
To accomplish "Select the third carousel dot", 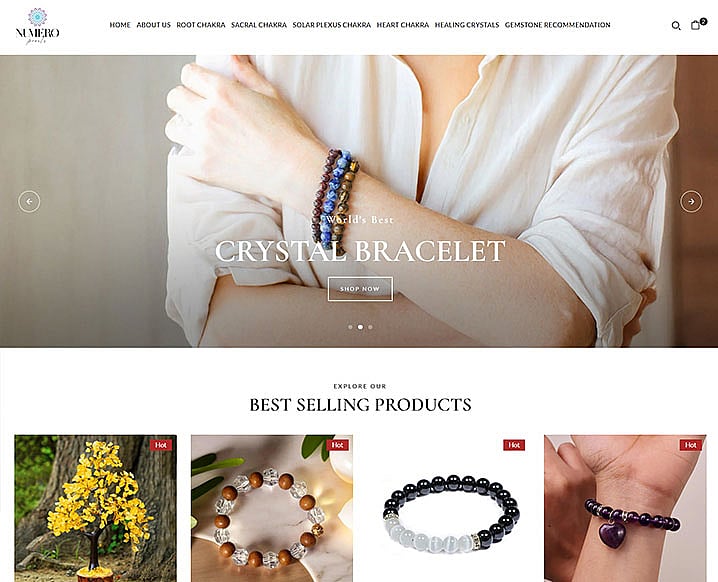I will point(370,327).
